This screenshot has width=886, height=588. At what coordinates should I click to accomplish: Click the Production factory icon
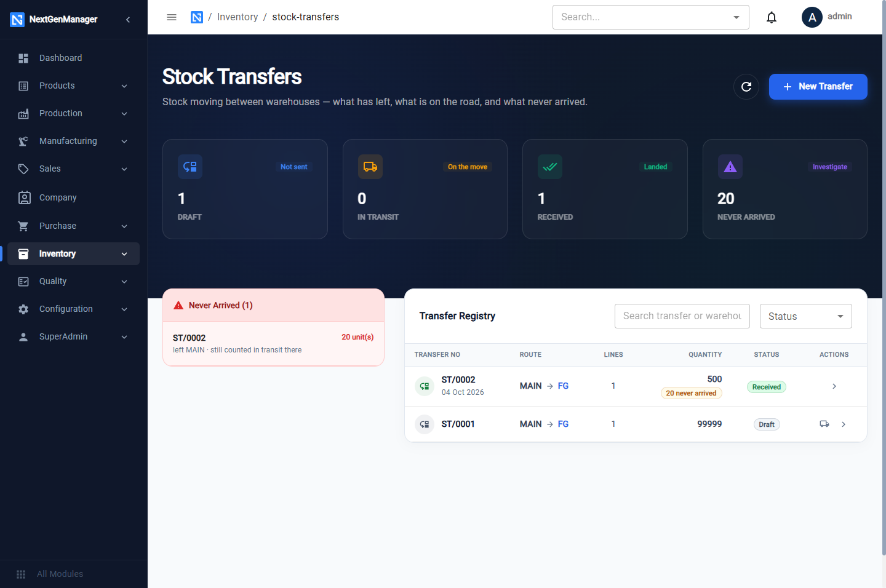23,113
